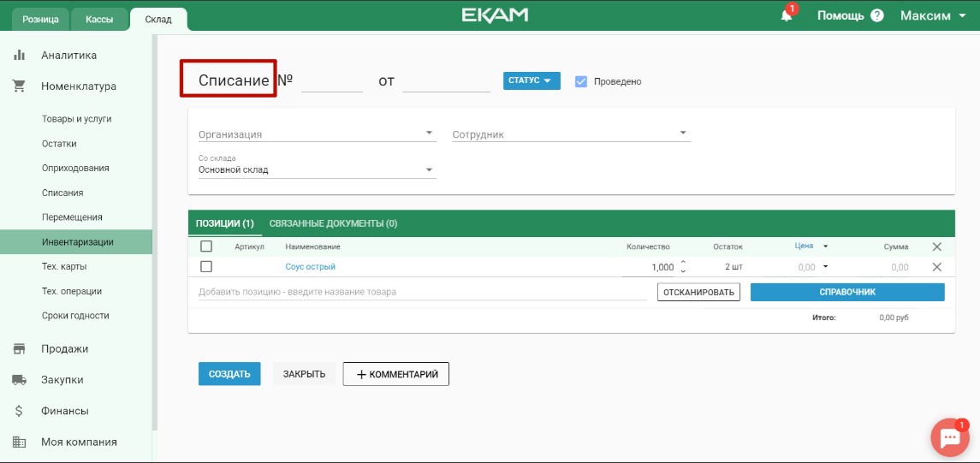Open Товары и услуги in sidebar

(76, 119)
